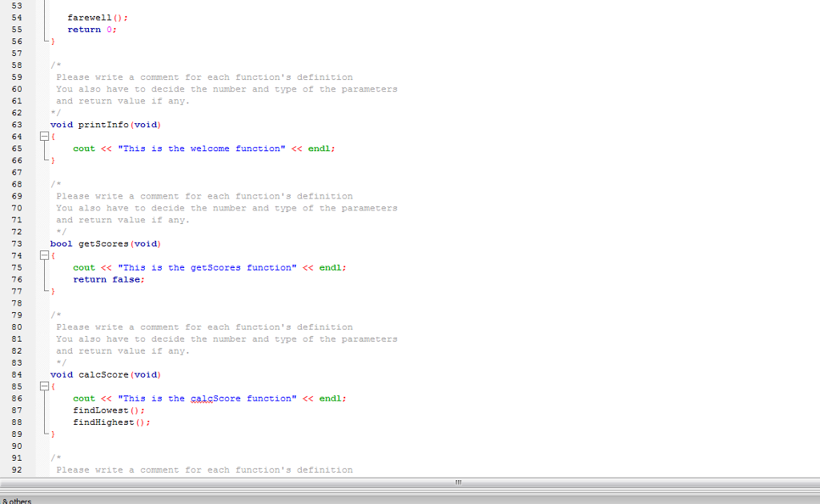This screenshot has width=820, height=504.
Task: Click the comment text on line 59
Action: tap(204, 78)
